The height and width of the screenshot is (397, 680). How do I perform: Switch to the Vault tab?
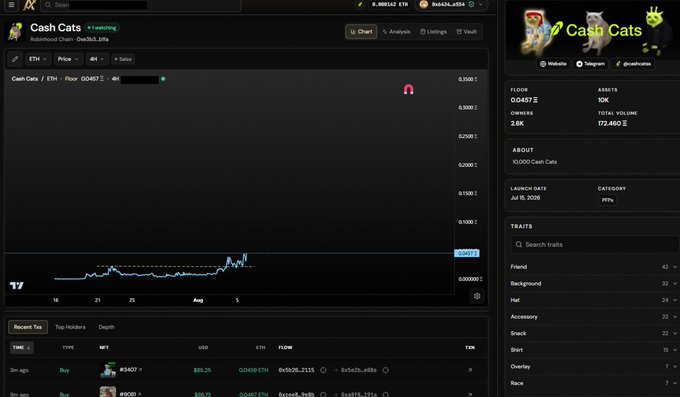click(x=467, y=32)
